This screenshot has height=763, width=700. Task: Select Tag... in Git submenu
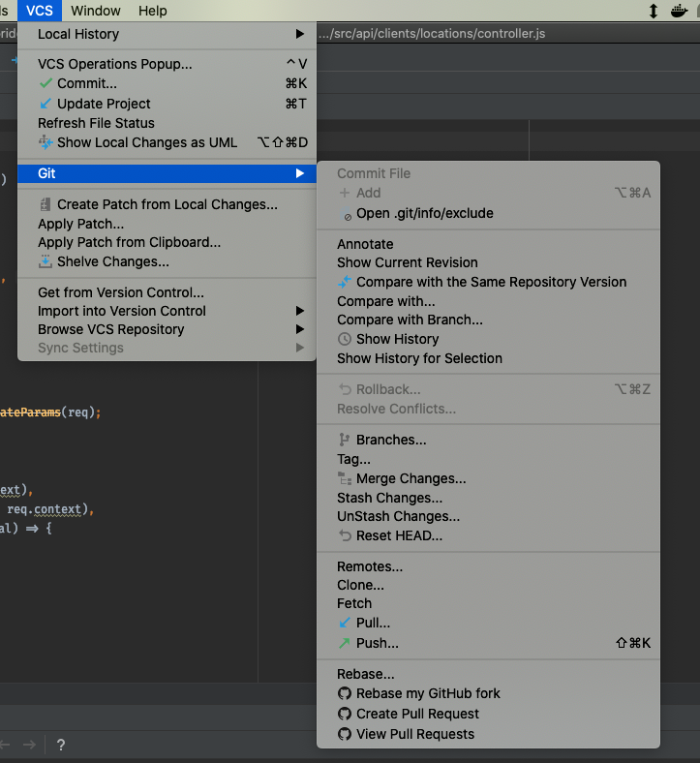click(488, 459)
